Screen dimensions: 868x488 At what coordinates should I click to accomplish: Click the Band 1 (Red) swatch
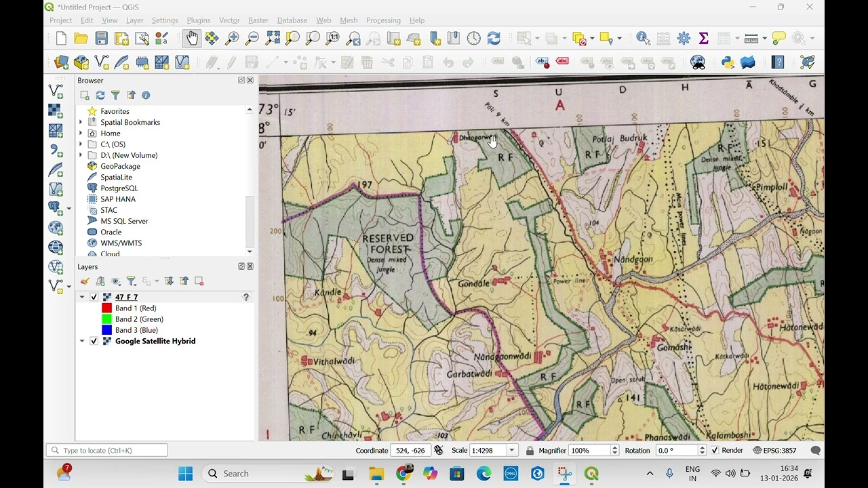click(106, 308)
